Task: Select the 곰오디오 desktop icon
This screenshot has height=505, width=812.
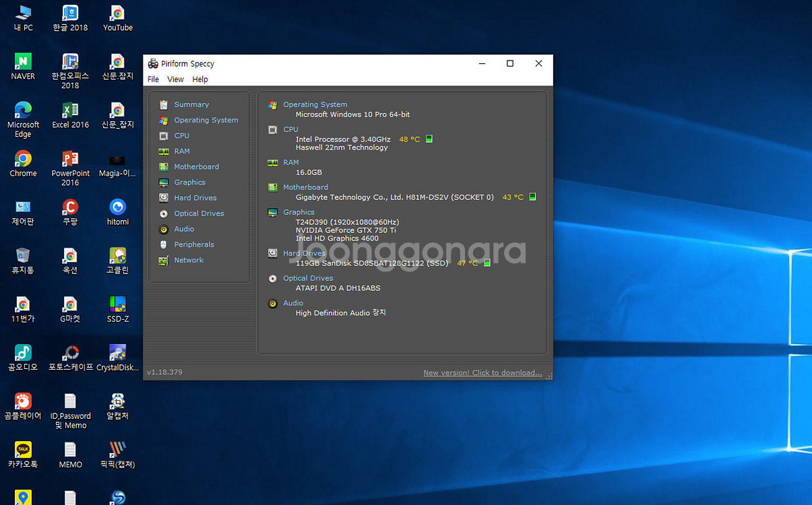Action: pyautogui.click(x=23, y=358)
